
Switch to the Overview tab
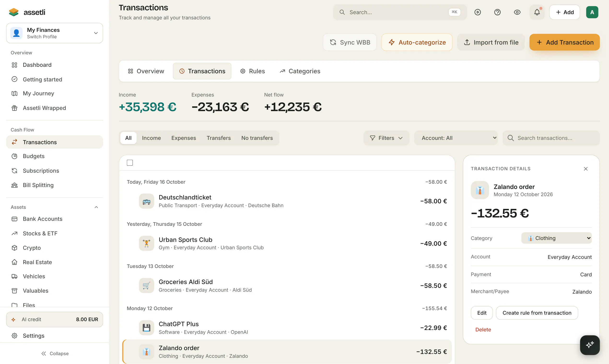pyautogui.click(x=146, y=71)
